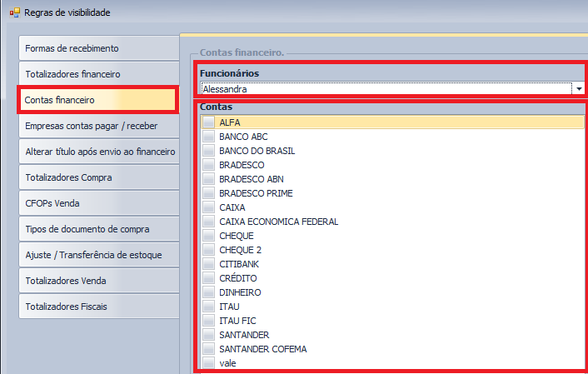Switch to Totalizadores Fiscais tab
The width and height of the screenshot is (588, 374).
coord(99,307)
